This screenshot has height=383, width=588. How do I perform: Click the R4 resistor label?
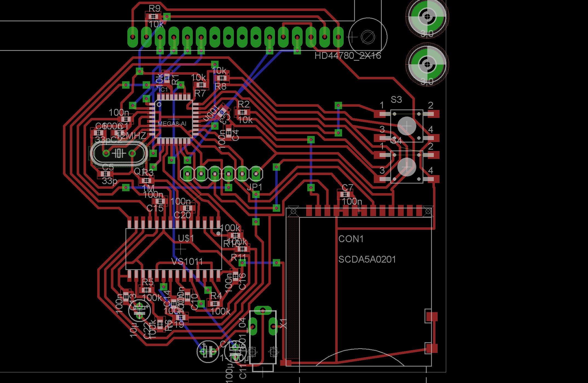216,296
